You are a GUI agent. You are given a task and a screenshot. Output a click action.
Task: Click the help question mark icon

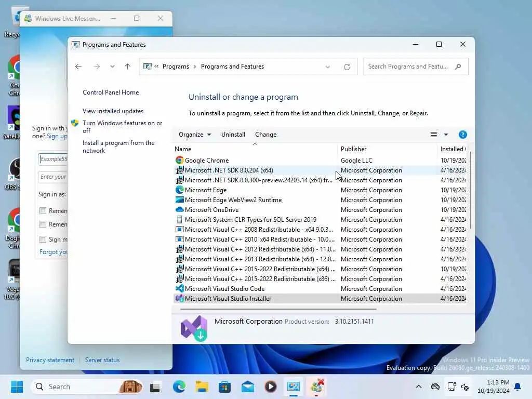coord(462,135)
